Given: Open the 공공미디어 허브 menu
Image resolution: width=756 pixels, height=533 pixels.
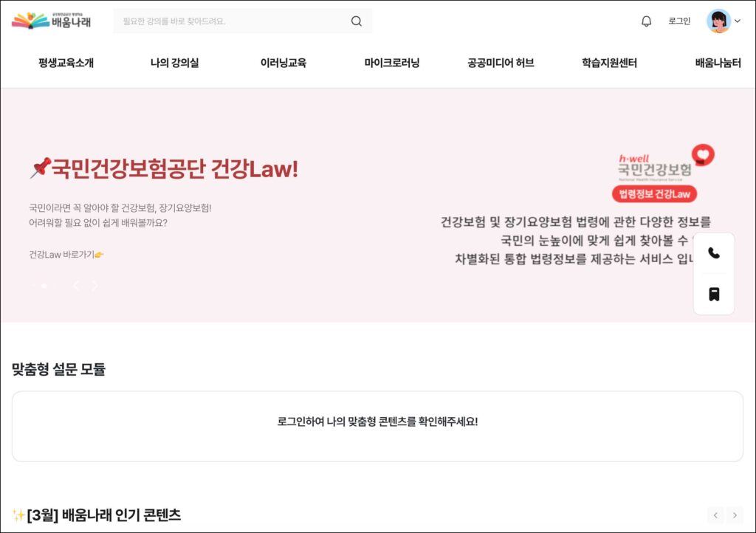Looking at the screenshot, I should (501, 63).
